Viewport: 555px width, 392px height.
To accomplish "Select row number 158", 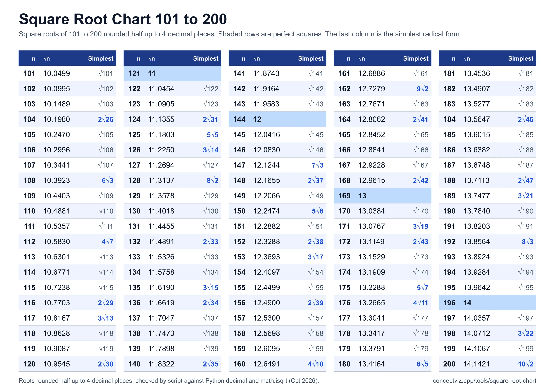I will click(239, 333).
